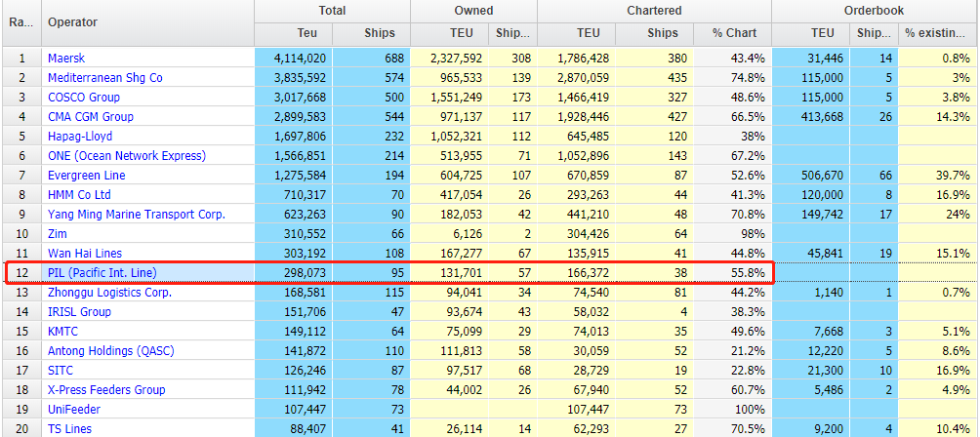The width and height of the screenshot is (980, 437).
Task: Open the COSCO Group link
Action: click(x=84, y=98)
